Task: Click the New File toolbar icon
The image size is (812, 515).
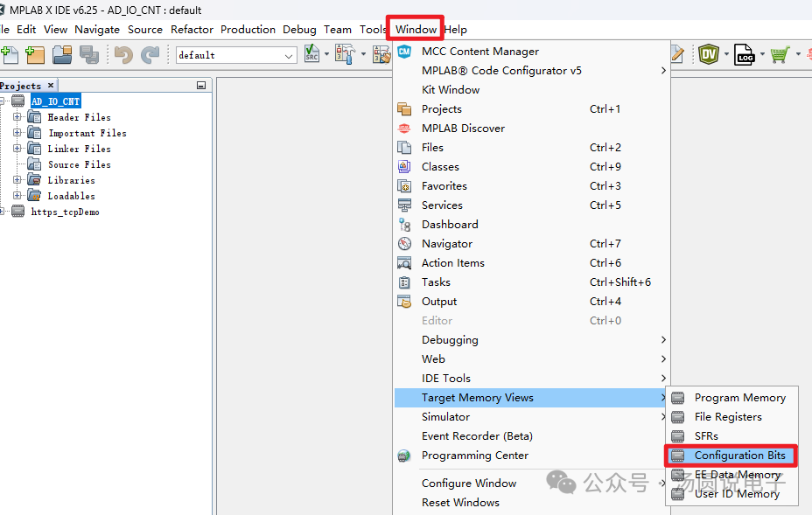Action: pyautogui.click(x=10, y=54)
